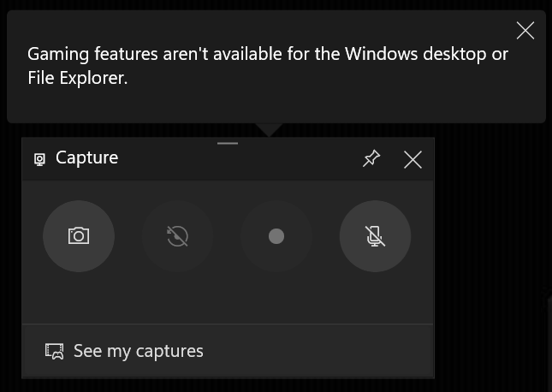The height and width of the screenshot is (392, 552).
Task: Click the webcam icon next to Capture title
Action: (39, 159)
